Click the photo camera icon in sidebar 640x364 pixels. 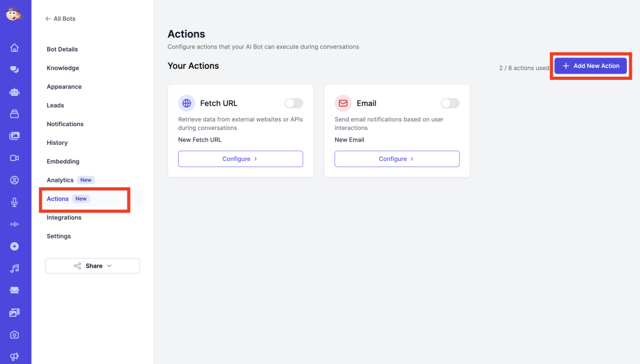(x=14, y=335)
